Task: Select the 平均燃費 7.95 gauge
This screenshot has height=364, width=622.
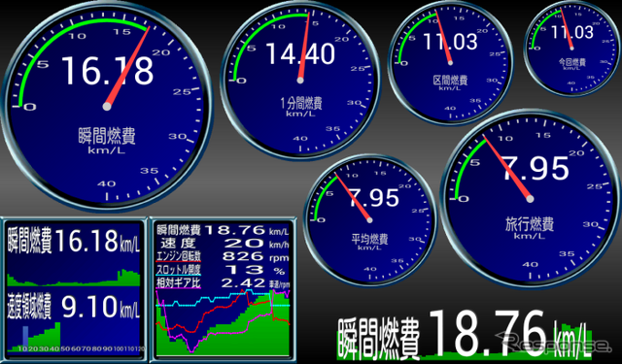Action: pyautogui.click(x=369, y=219)
